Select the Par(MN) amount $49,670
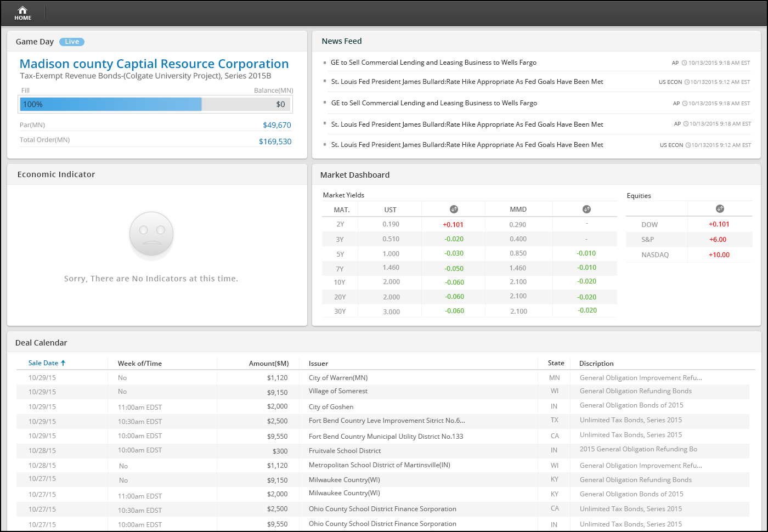This screenshot has height=532, width=768. click(x=276, y=125)
